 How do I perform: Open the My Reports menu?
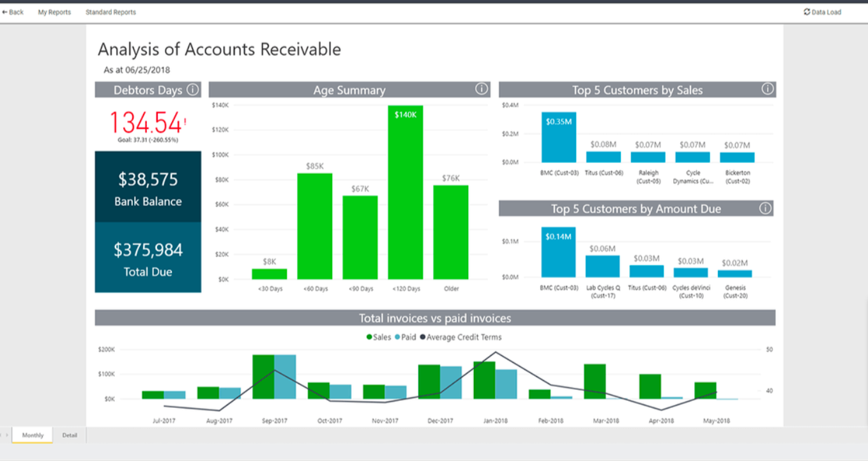54,12
